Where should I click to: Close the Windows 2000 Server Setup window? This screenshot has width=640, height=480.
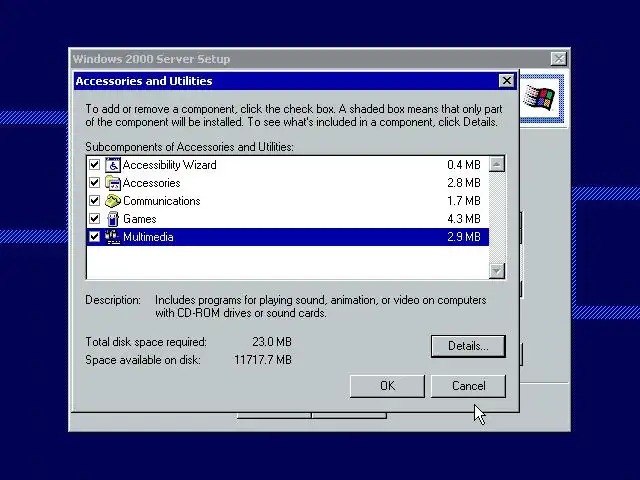pyautogui.click(x=558, y=59)
